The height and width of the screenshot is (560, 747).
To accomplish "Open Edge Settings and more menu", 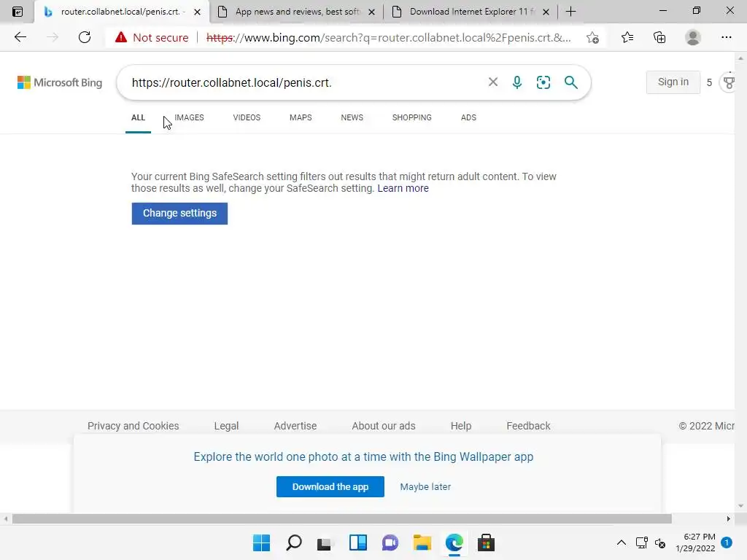I will point(726,37).
